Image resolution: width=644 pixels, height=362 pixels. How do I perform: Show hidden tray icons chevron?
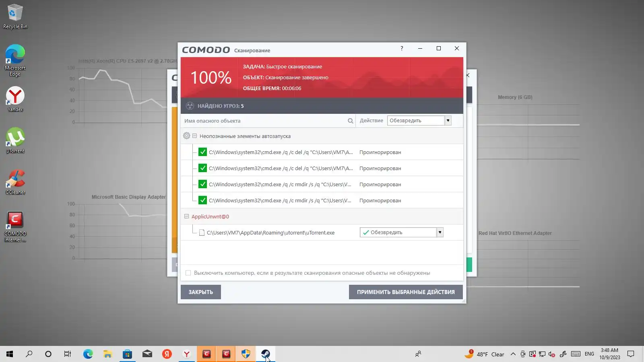pyautogui.click(x=513, y=354)
